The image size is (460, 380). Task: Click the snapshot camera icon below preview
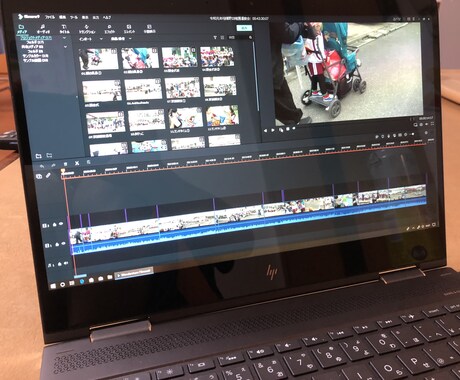421,125
